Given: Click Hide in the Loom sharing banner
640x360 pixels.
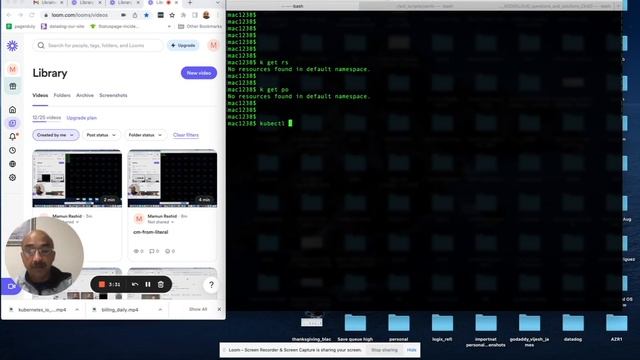Looking at the screenshot, I should click(x=411, y=350).
